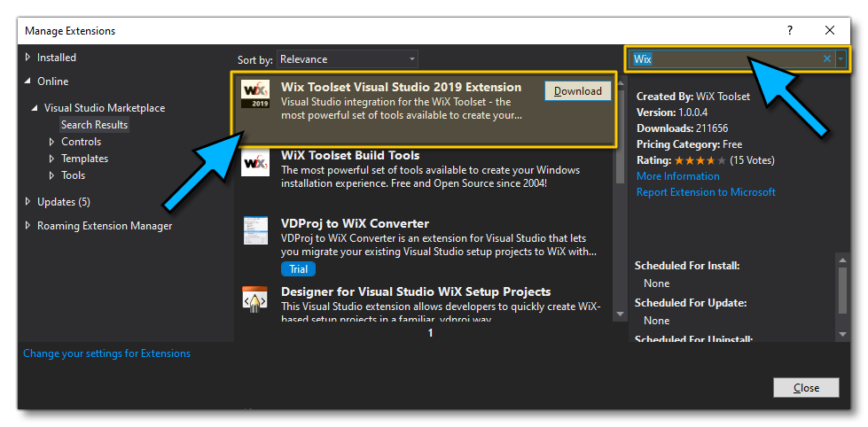Click the results list scroll down arrow
The image size is (868, 427).
620,314
